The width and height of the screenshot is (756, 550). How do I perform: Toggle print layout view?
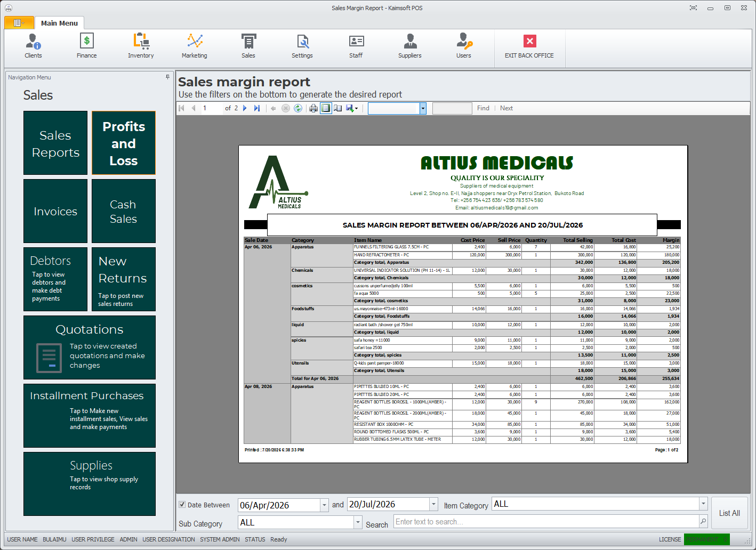pos(326,108)
